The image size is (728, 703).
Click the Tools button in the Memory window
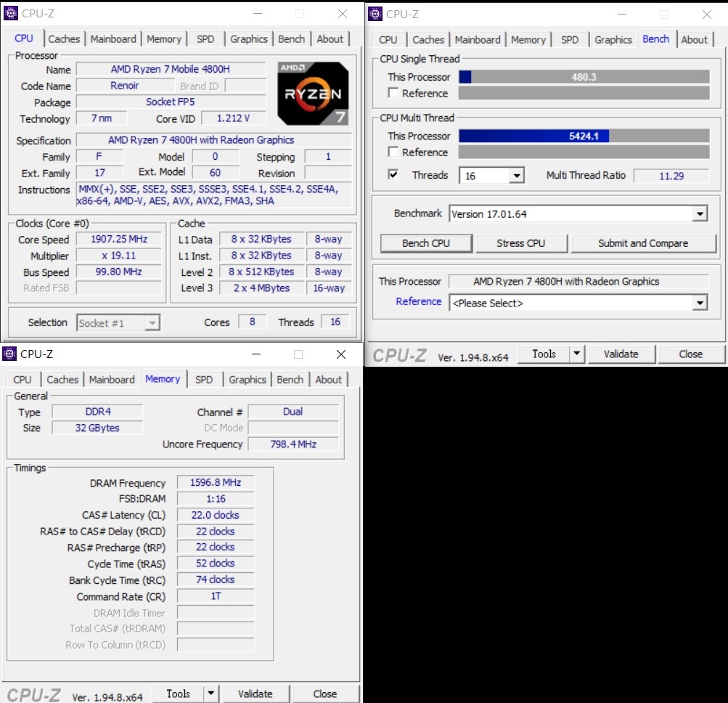[179, 694]
